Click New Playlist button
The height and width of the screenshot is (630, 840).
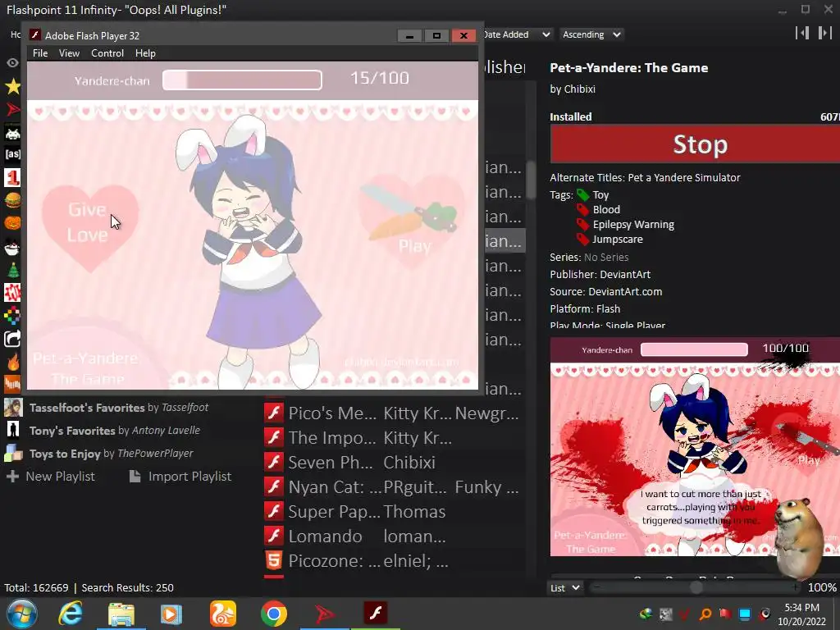51,477
